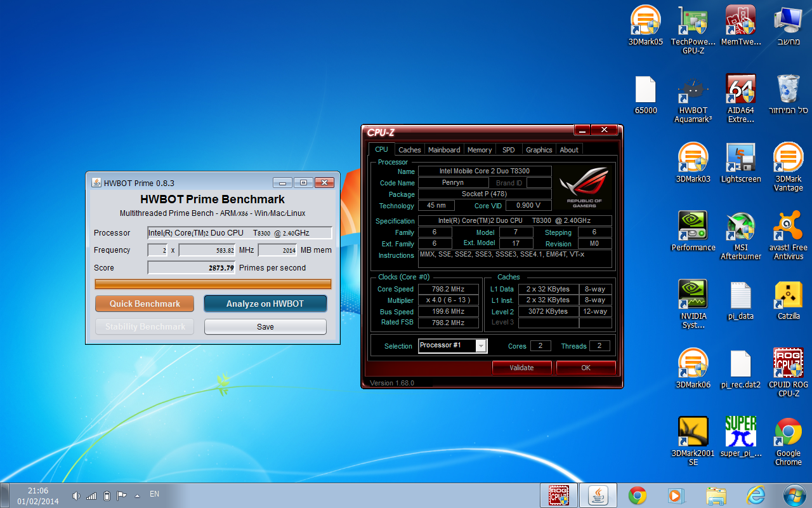
Task: Open the Computer desktop icon
Action: pyautogui.click(x=788, y=25)
